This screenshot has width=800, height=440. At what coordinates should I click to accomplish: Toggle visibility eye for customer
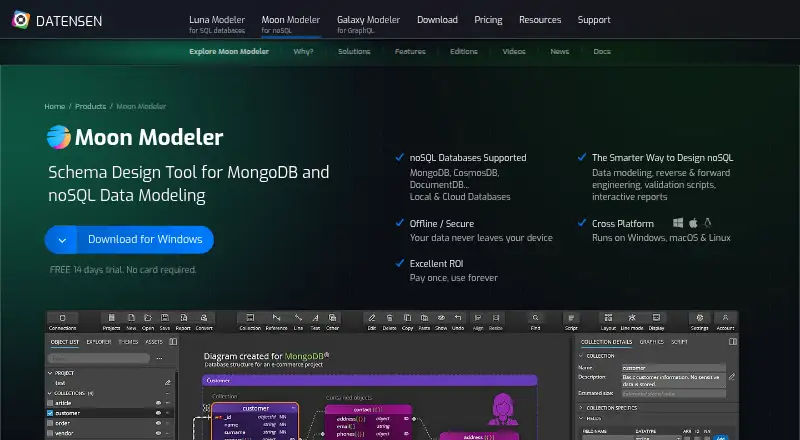[158, 413]
